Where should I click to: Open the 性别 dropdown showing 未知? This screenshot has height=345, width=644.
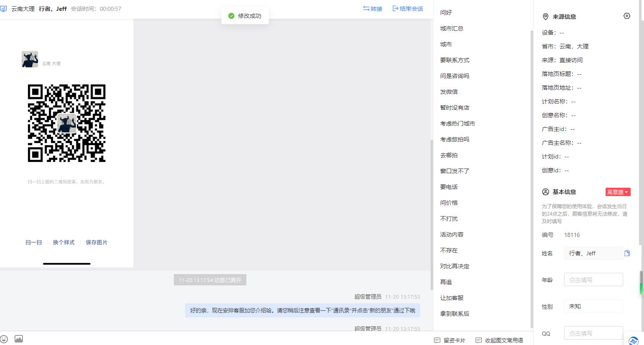[593, 306]
